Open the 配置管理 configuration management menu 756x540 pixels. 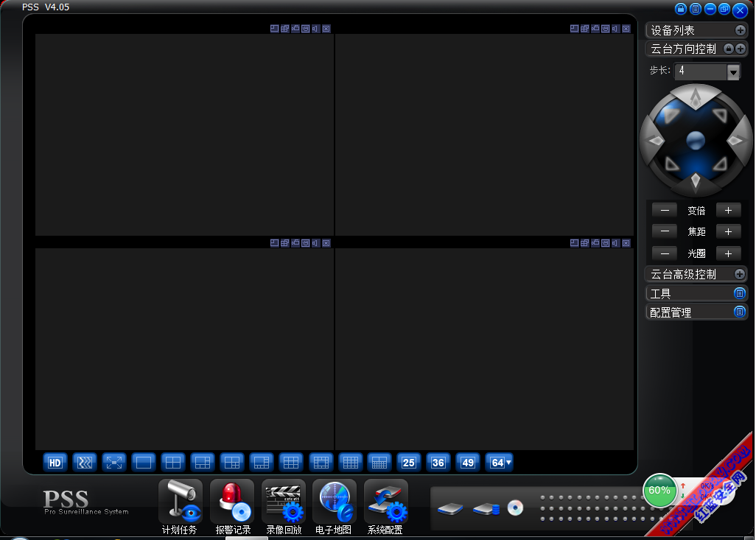pos(740,312)
